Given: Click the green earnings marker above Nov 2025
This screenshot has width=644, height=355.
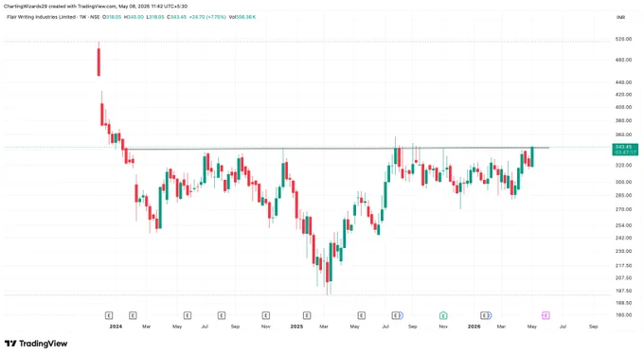Looking at the screenshot, I should tap(443, 315).
